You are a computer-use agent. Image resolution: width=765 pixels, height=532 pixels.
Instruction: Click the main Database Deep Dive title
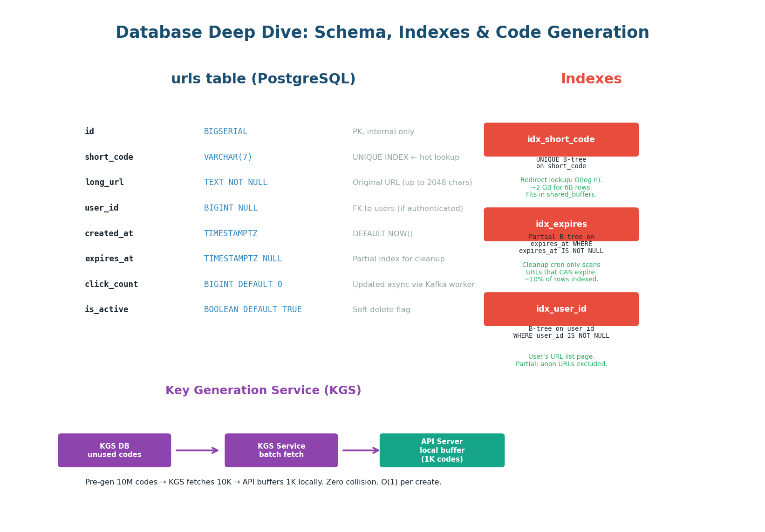click(x=382, y=32)
